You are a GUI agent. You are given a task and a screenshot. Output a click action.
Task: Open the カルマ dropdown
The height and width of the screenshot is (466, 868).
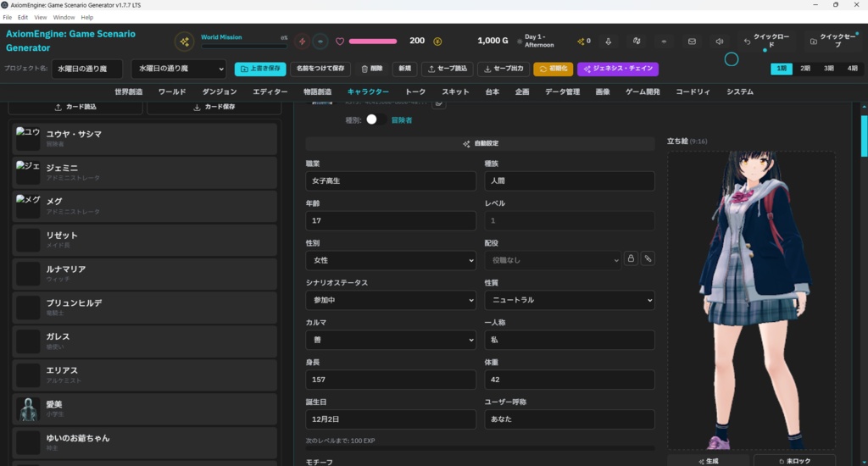click(x=391, y=340)
